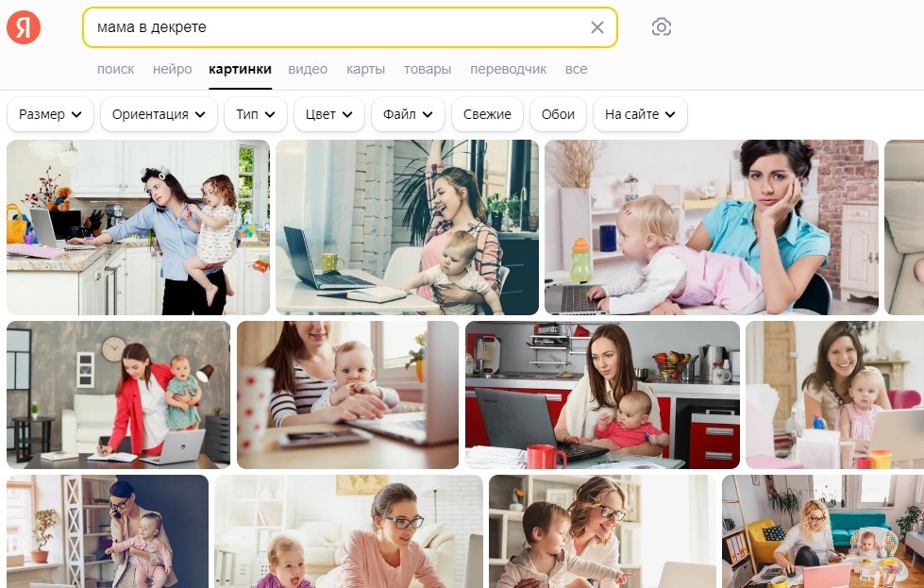Expand the Размер filter dropdown
Image resolution: width=924 pixels, height=588 pixels.
(x=50, y=114)
